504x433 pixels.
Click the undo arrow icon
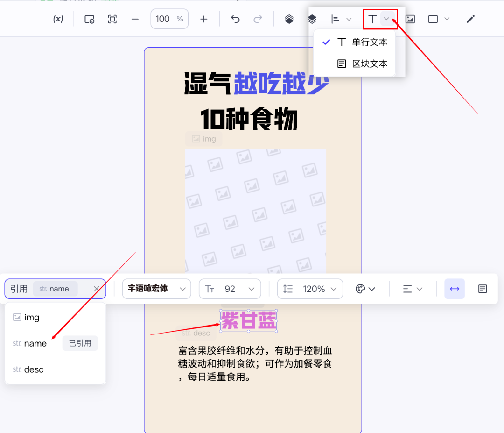pos(235,19)
